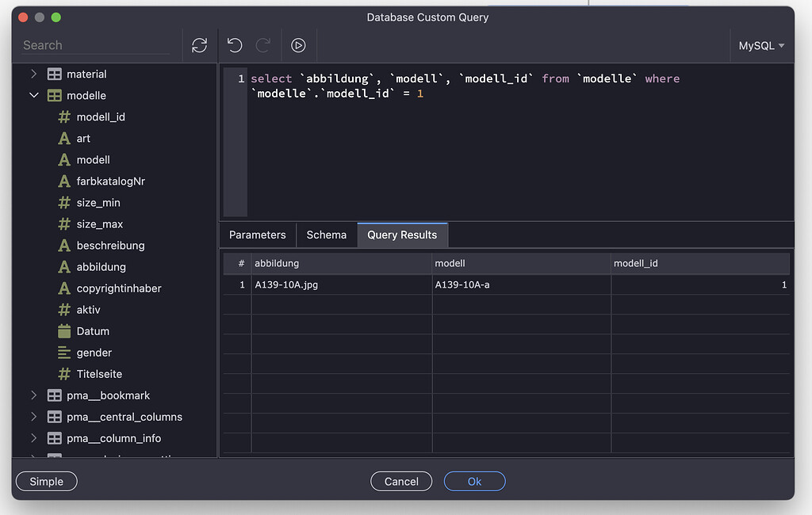Click the table icon beside modelle
The image size is (812, 515).
pyautogui.click(x=53, y=95)
